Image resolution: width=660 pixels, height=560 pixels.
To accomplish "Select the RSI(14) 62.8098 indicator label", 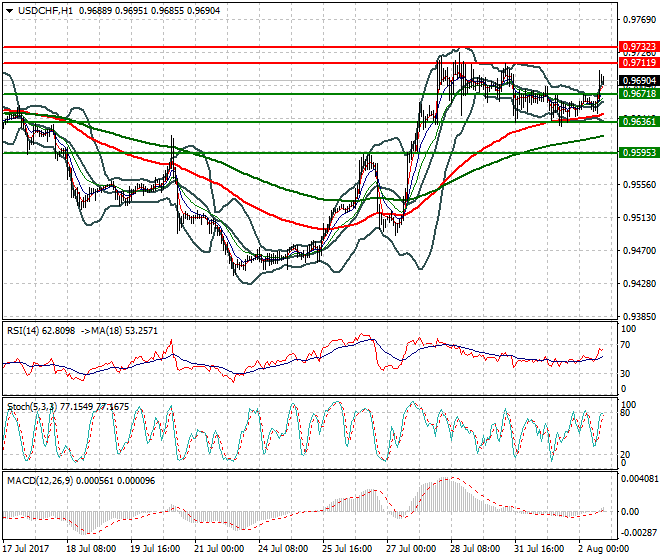I will tap(41, 331).
